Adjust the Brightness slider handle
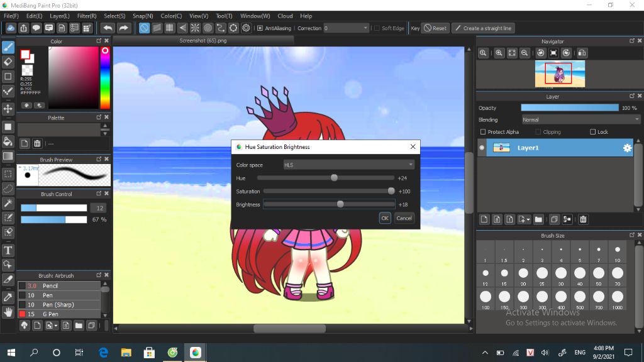Screen dimensions: 644x362 (340, 204)
